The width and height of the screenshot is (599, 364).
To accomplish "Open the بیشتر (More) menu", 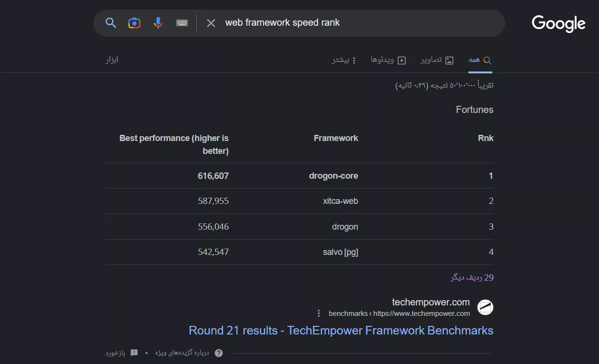I will tap(344, 60).
